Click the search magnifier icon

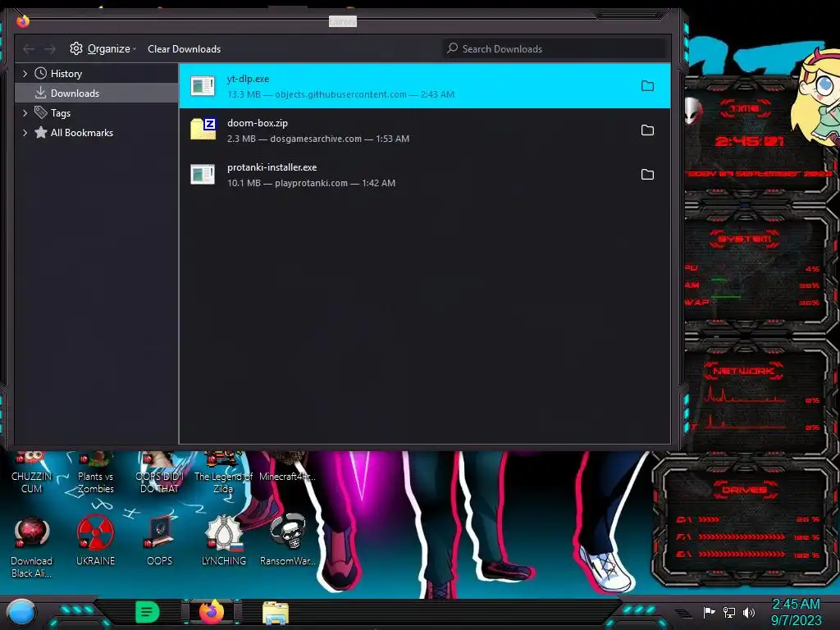[x=453, y=48]
